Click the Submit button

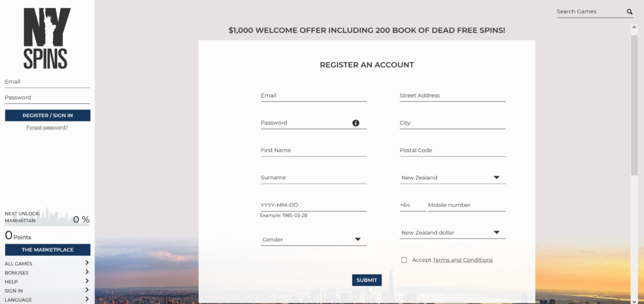click(367, 280)
